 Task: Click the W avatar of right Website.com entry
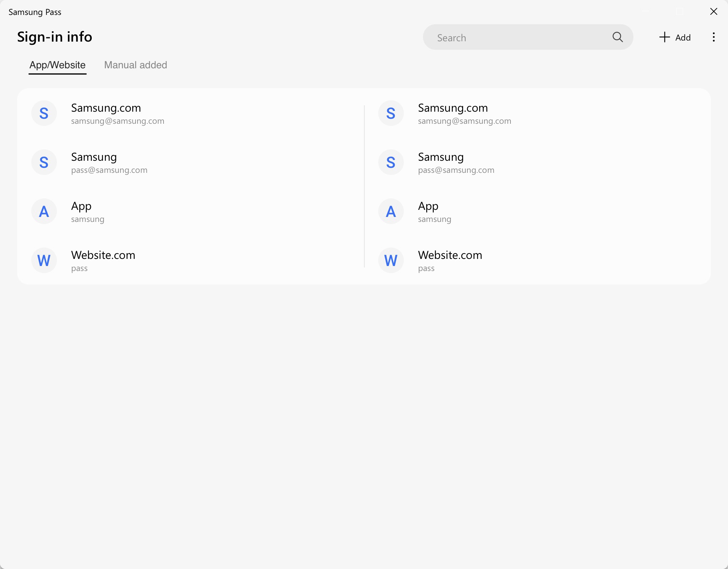[391, 261]
